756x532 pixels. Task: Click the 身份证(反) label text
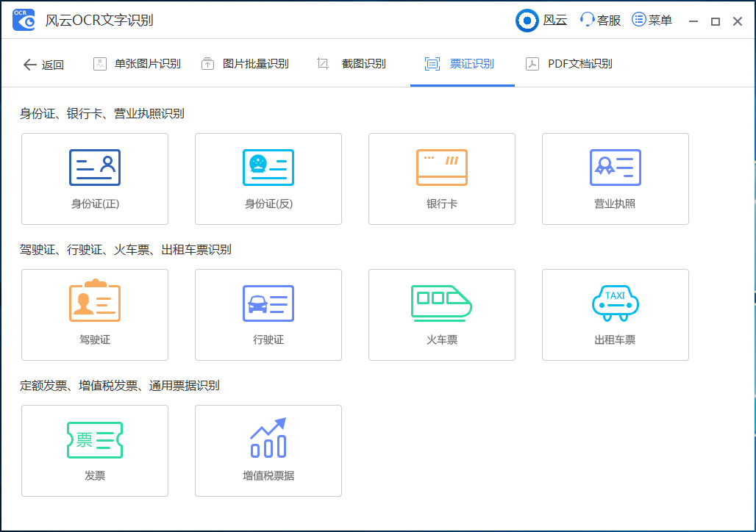(268, 204)
